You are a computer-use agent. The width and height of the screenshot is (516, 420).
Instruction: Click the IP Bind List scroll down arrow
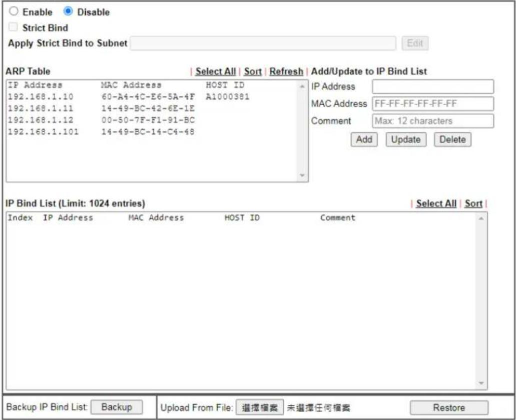pos(481,383)
